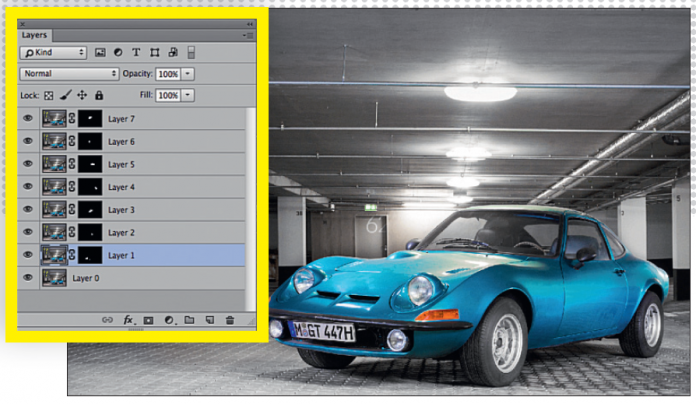Click the lock image pixels brush icon
Viewport: 696px width, 404px height.
click(x=65, y=95)
